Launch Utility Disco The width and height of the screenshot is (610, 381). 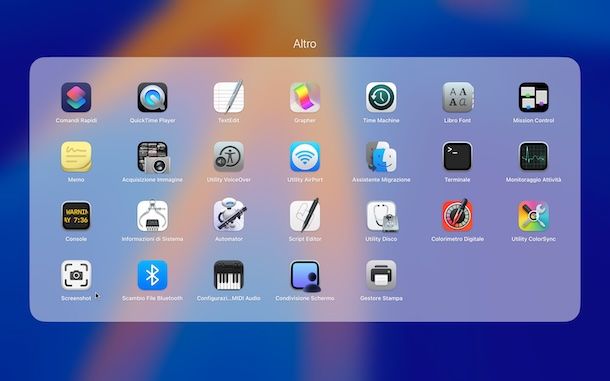[382, 216]
